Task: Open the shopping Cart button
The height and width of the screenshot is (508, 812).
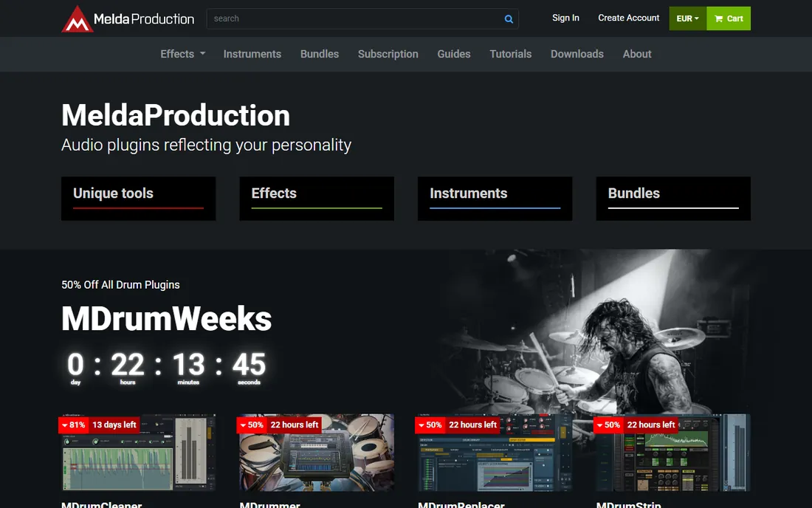Action: click(x=729, y=18)
